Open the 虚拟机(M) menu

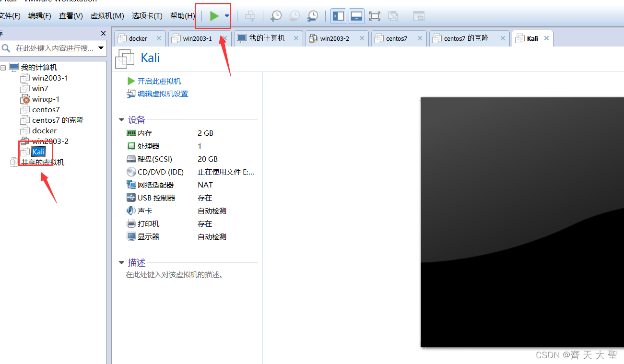tap(107, 16)
